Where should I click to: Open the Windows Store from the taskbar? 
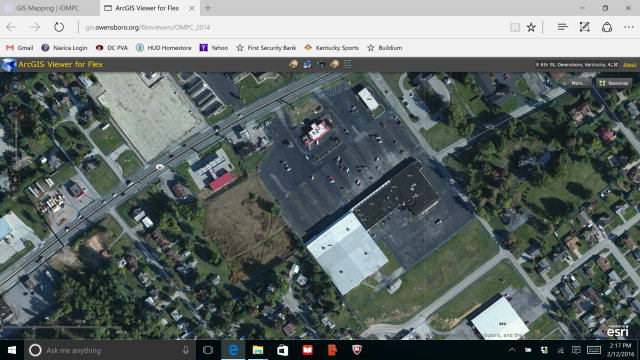(x=282, y=350)
